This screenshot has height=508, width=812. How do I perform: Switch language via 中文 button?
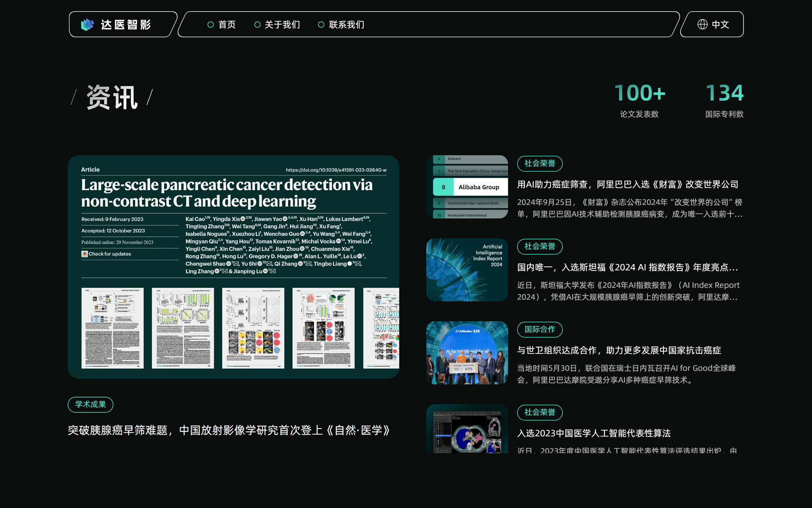[720, 25]
